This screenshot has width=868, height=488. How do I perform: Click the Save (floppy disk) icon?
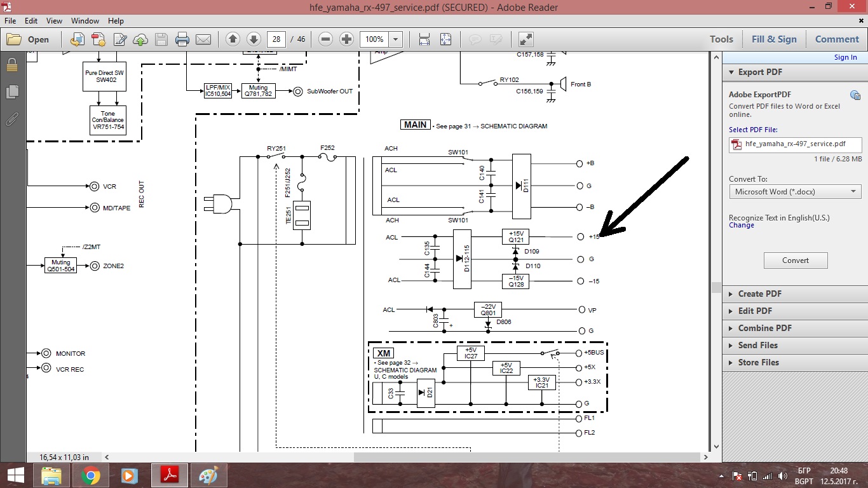(x=161, y=39)
